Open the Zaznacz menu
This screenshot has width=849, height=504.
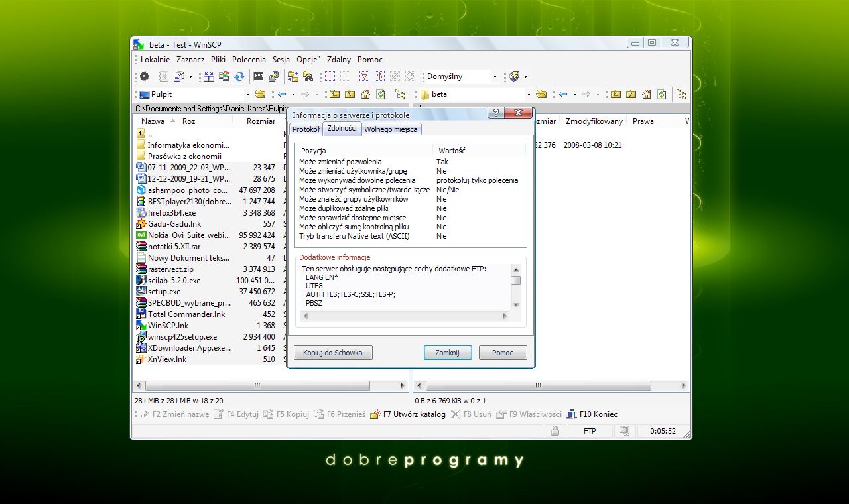tap(190, 60)
